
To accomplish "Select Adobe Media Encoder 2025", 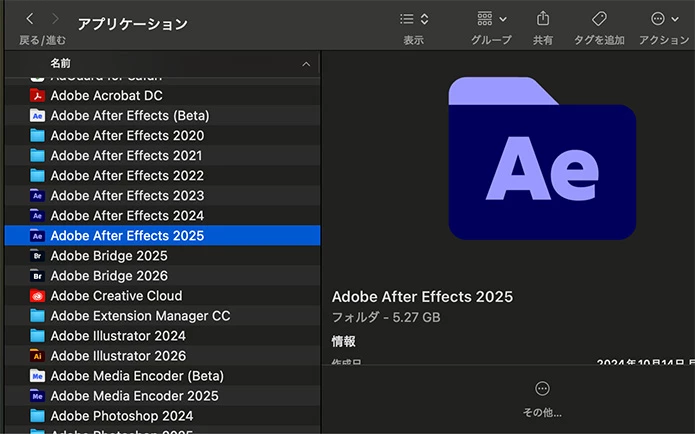I will pyautogui.click(x=162, y=396).
